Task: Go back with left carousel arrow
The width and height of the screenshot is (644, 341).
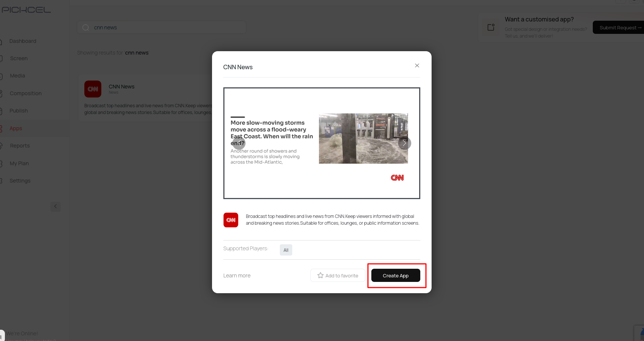Action: point(239,143)
